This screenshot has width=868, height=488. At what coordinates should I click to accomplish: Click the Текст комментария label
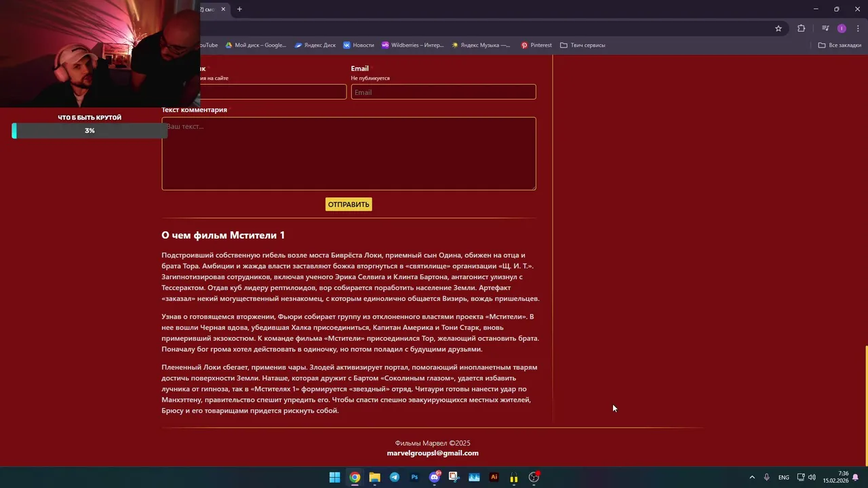click(x=194, y=110)
